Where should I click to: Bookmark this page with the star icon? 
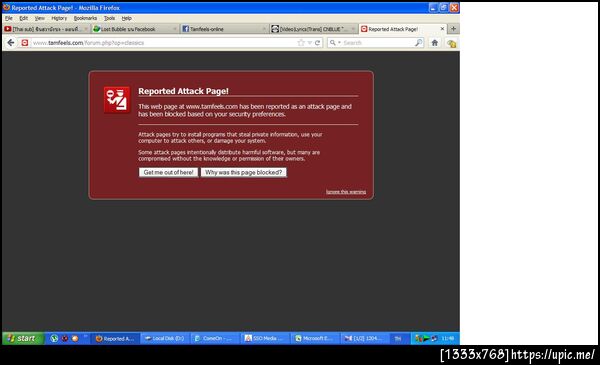[301, 43]
